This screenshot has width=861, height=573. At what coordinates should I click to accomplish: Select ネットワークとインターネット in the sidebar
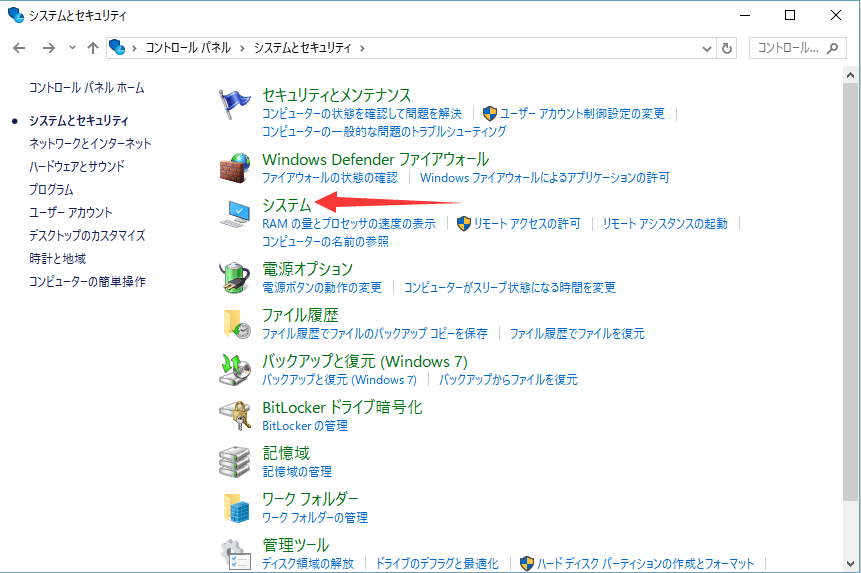click(90, 143)
